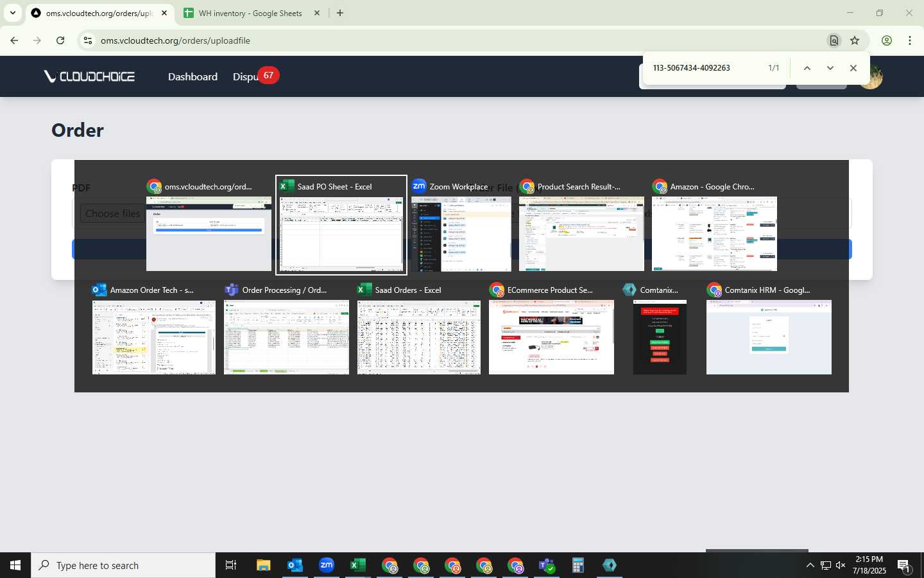Go back using browser back arrow
924x578 pixels.
point(14,40)
